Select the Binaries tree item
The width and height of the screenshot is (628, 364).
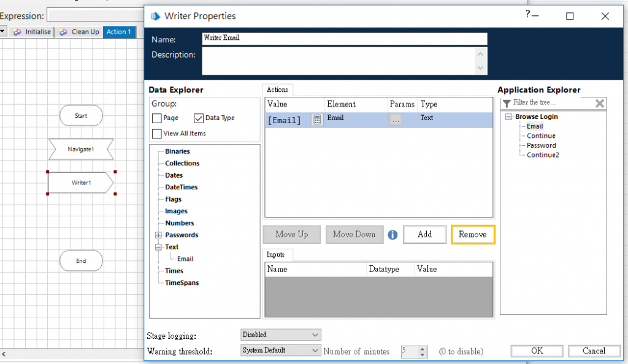coord(177,151)
